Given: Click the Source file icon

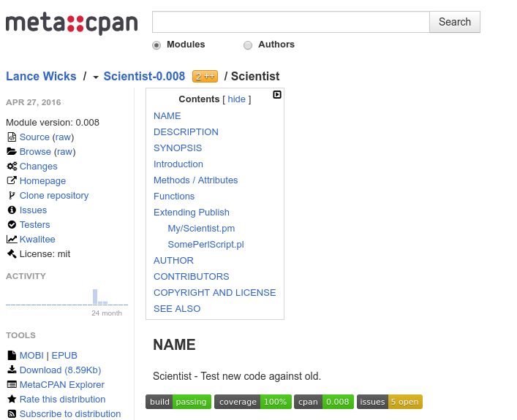Looking at the screenshot, I should coord(12,137).
